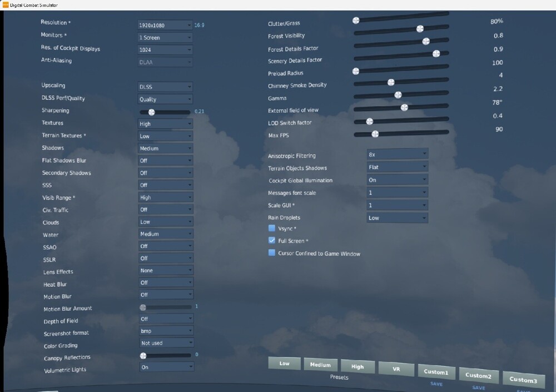This screenshot has height=392, width=556.
Task: Open the Resolution dropdown
Action: tap(165, 25)
